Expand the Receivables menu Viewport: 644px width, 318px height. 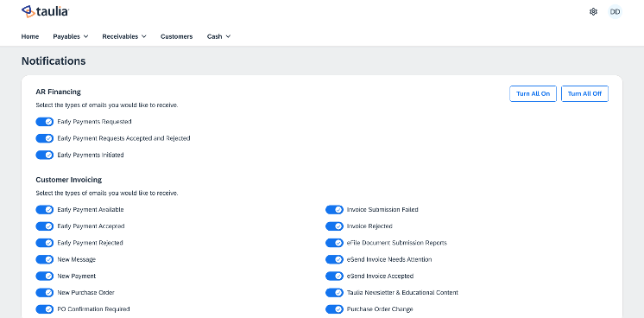pos(124,36)
